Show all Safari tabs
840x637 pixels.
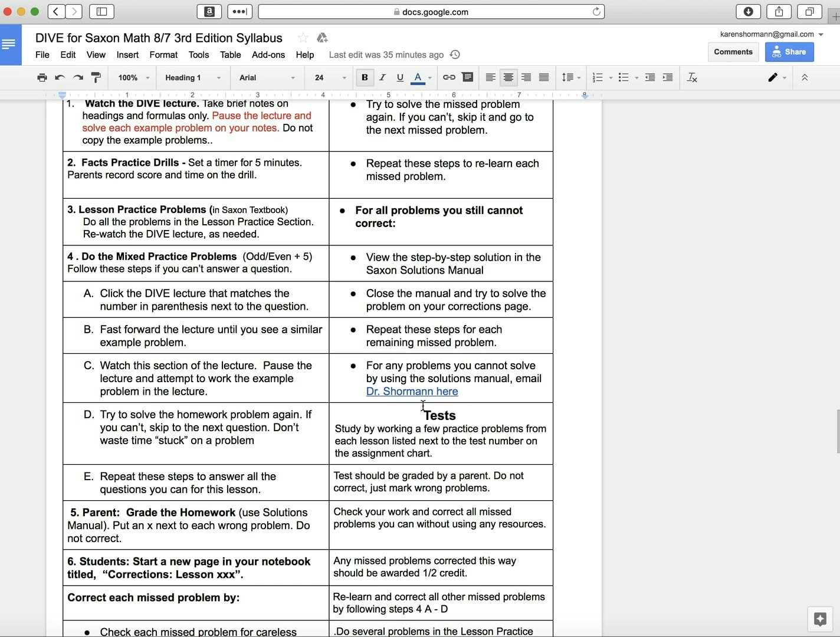tap(809, 11)
